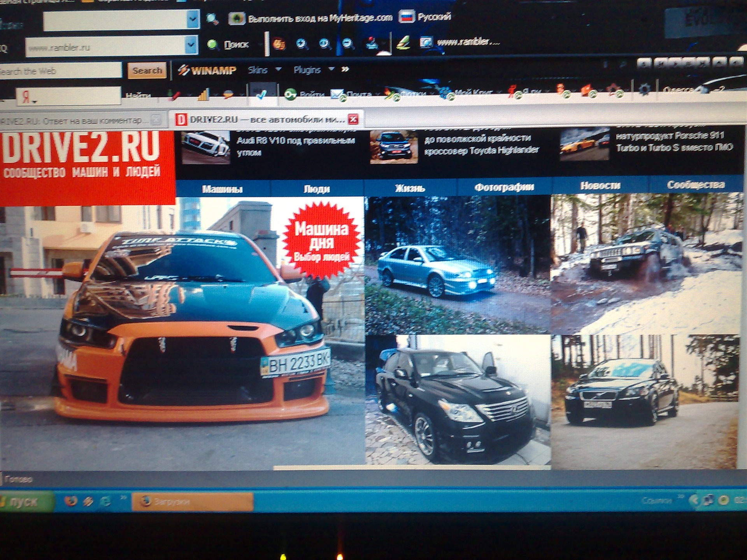Viewport: 747px width, 560px height.
Task: Click the orange bar chart icon
Action: (203, 94)
